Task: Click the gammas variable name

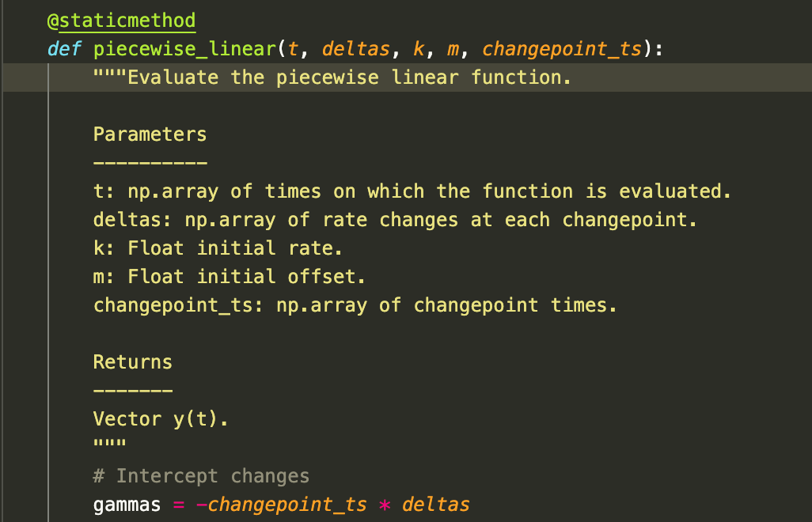Action: 127,505
